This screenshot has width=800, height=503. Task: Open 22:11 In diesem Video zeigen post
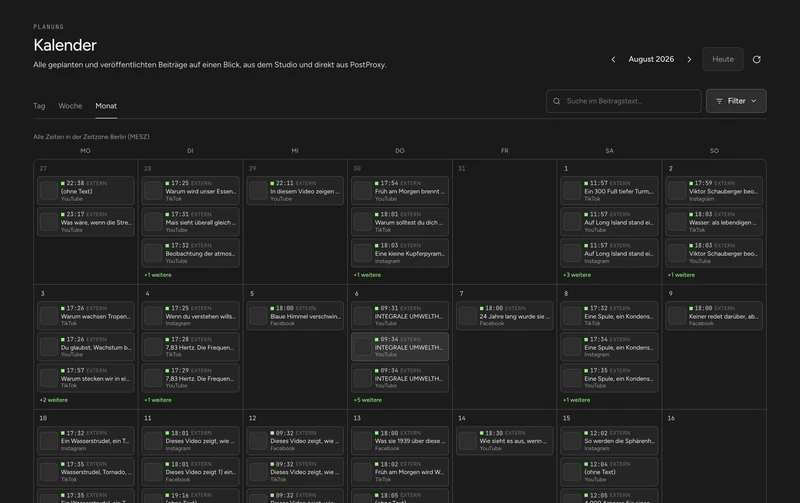pyautogui.click(x=295, y=191)
